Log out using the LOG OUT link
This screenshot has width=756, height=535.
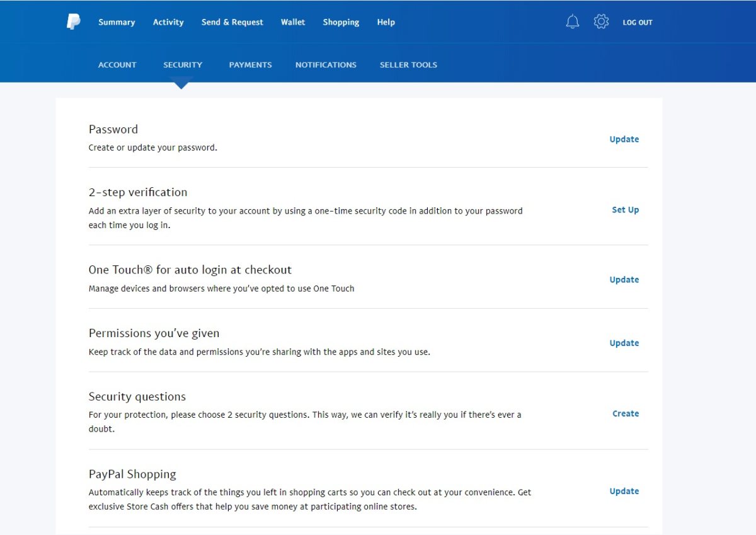coord(638,23)
